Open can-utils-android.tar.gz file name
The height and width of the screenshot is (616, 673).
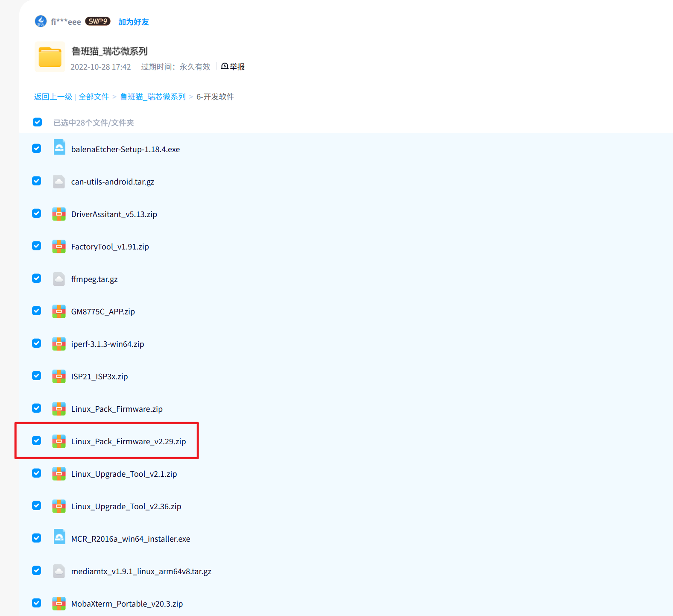point(113,182)
